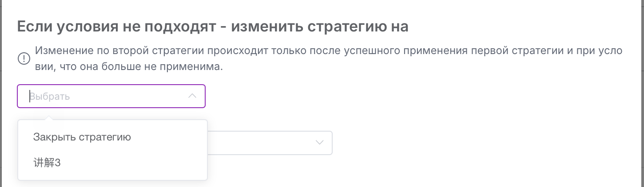
Task: Close the open 'Выбрать' dropdown via its arrow
Action: 192,96
